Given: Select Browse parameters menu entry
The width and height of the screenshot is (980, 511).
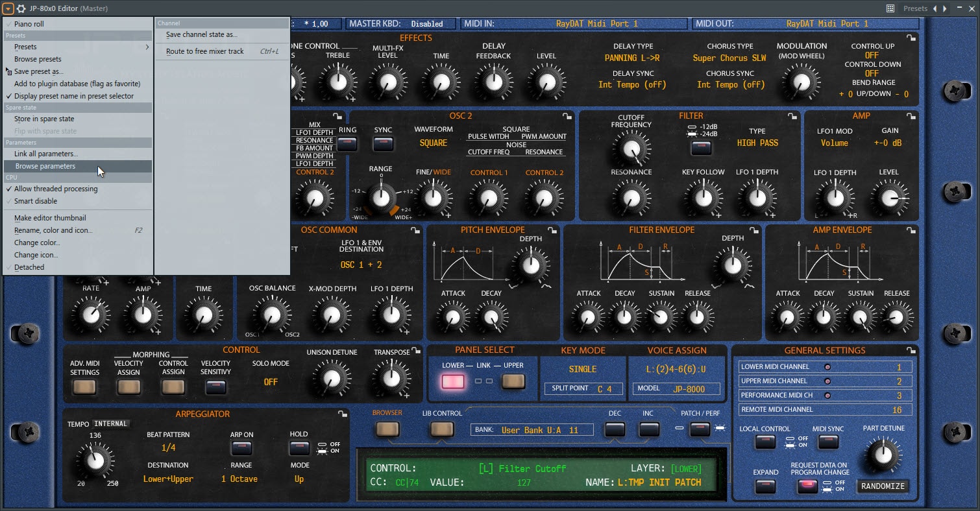Looking at the screenshot, I should (45, 166).
